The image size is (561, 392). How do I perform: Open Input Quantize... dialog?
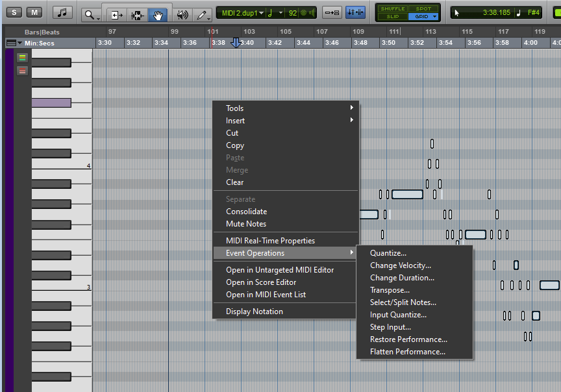tap(415, 315)
